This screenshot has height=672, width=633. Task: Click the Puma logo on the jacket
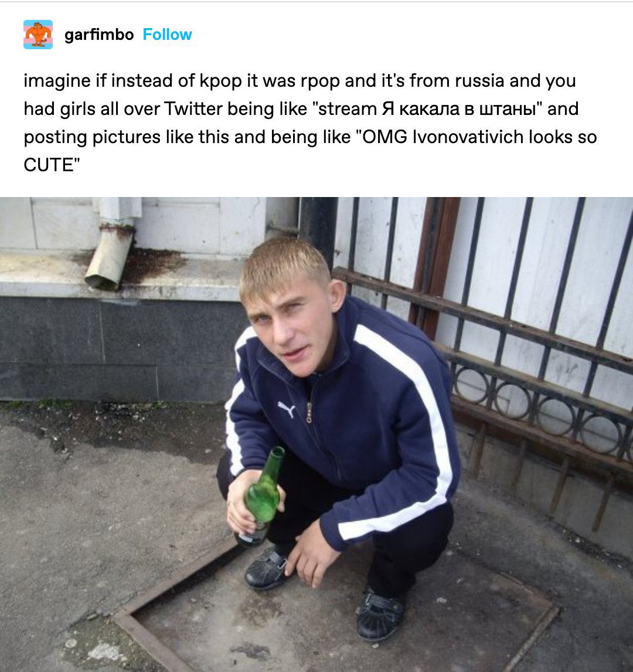point(286,409)
